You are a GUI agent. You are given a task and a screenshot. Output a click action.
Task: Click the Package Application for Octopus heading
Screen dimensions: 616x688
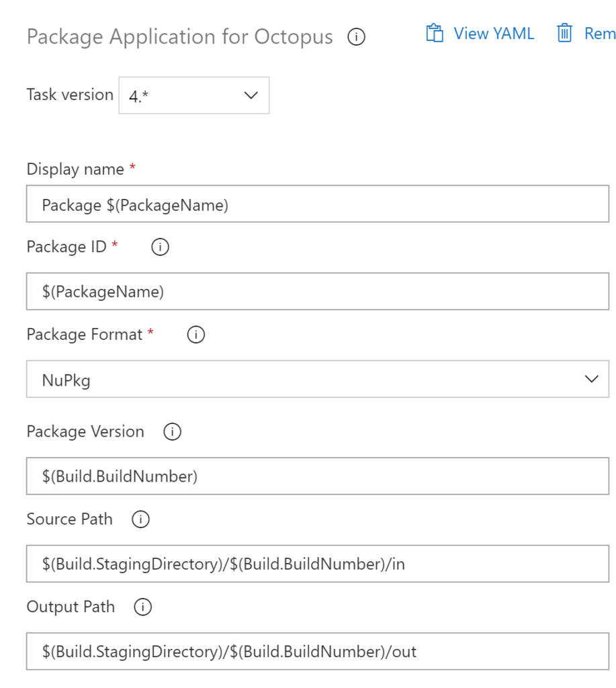pos(180,37)
